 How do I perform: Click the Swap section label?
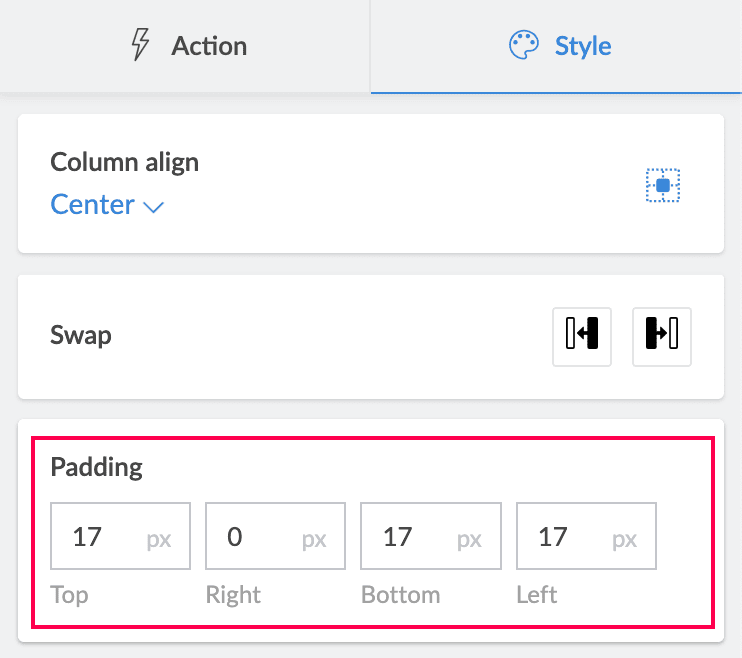pyautogui.click(x=81, y=334)
